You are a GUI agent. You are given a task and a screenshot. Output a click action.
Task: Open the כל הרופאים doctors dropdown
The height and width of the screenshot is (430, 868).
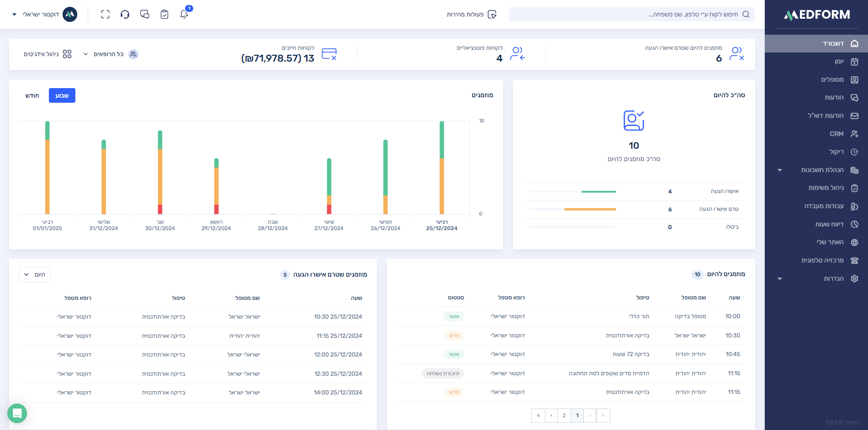coord(111,54)
